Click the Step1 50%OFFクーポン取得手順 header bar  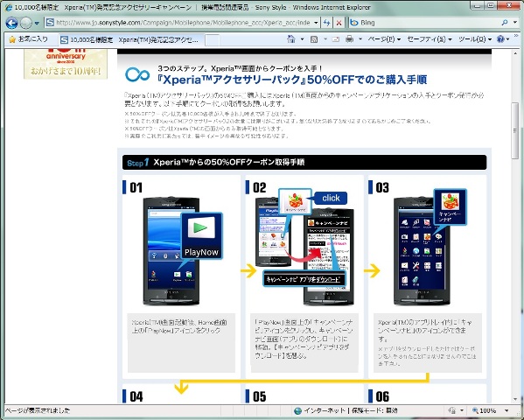pos(304,163)
